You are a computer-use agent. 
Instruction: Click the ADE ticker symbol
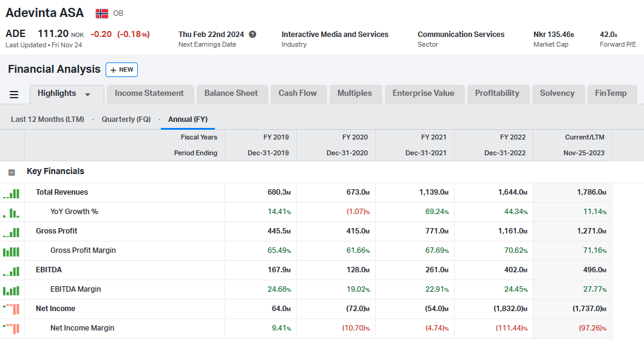click(x=16, y=33)
